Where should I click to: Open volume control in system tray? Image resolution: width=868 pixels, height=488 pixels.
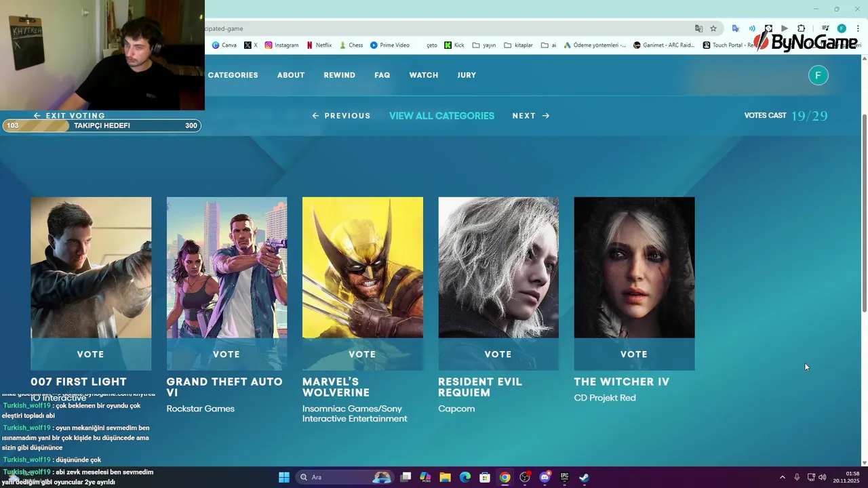pyautogui.click(x=823, y=477)
